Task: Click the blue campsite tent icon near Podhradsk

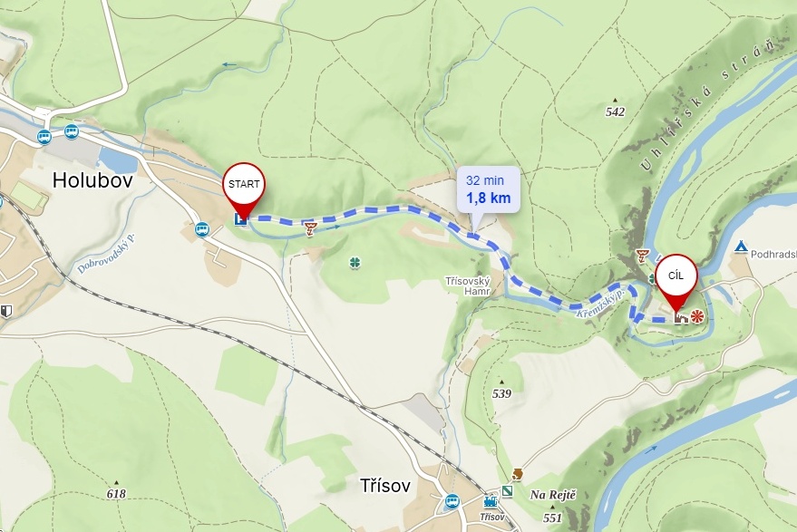Action: [741, 247]
